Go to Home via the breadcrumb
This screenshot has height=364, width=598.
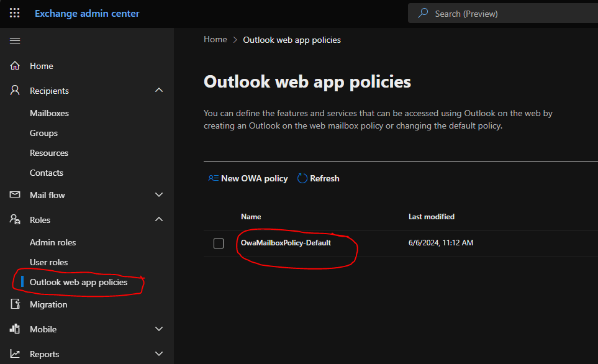[x=215, y=40]
